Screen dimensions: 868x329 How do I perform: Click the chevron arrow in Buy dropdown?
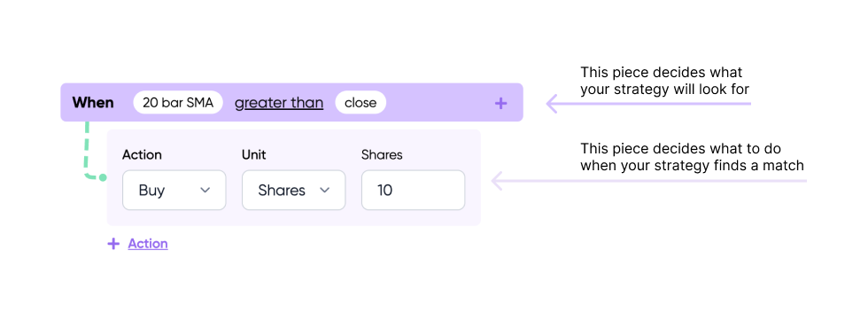(205, 190)
